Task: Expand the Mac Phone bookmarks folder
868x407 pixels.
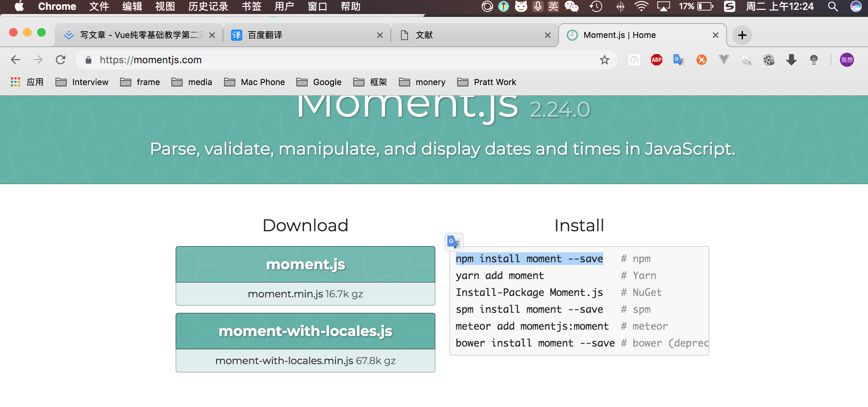Action: 255,82
